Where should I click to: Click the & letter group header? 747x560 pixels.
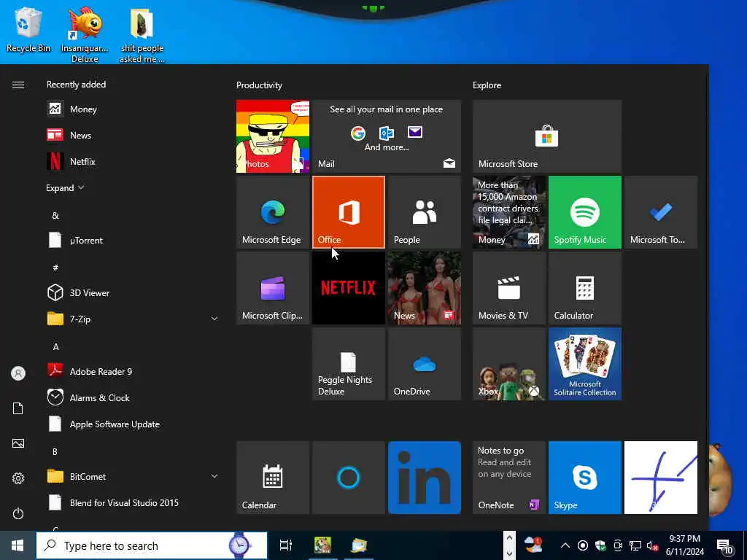pyautogui.click(x=55, y=215)
